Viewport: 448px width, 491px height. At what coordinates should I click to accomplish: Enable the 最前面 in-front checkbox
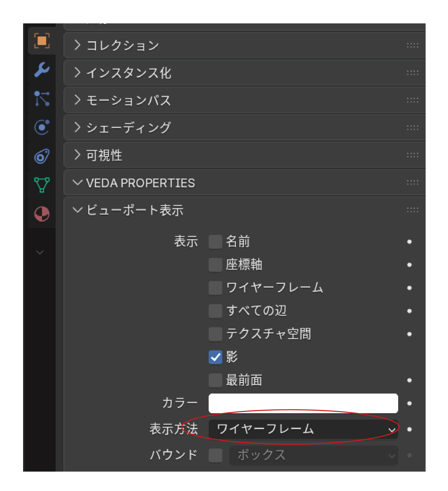[215, 380]
